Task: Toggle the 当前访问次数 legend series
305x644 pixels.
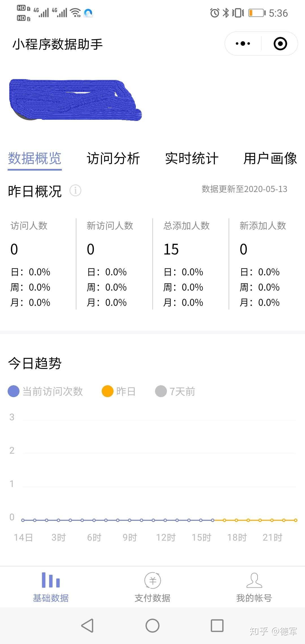Action: (45, 391)
